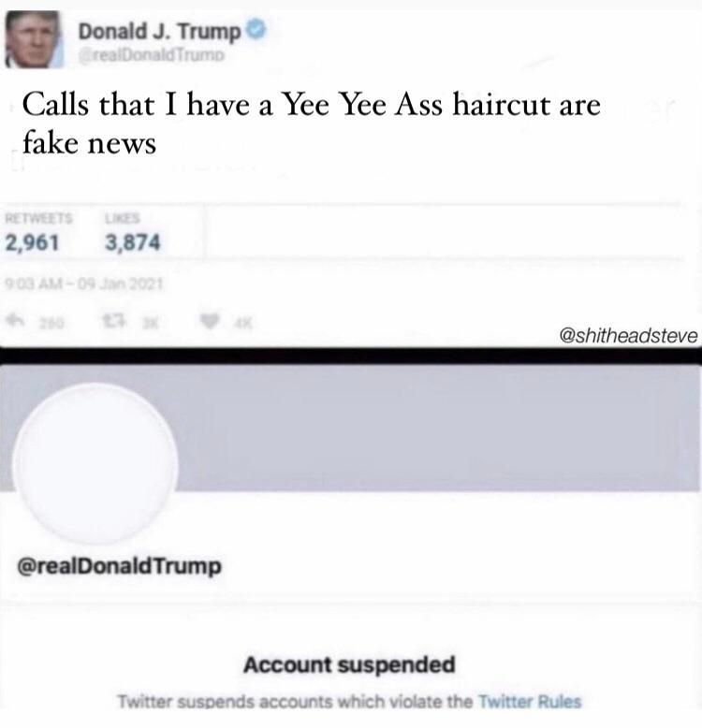Click the Donald J. Trump display name
The width and height of the screenshot is (702, 728).
[160, 31]
